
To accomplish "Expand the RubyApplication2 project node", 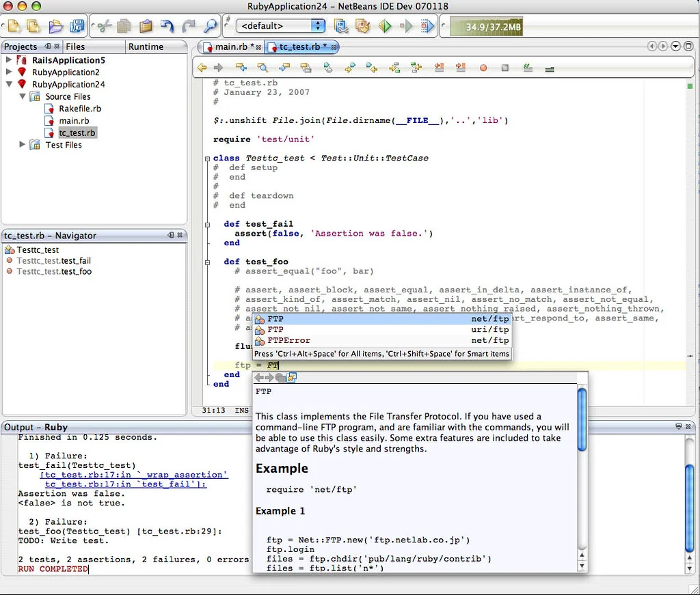I will [x=8, y=71].
